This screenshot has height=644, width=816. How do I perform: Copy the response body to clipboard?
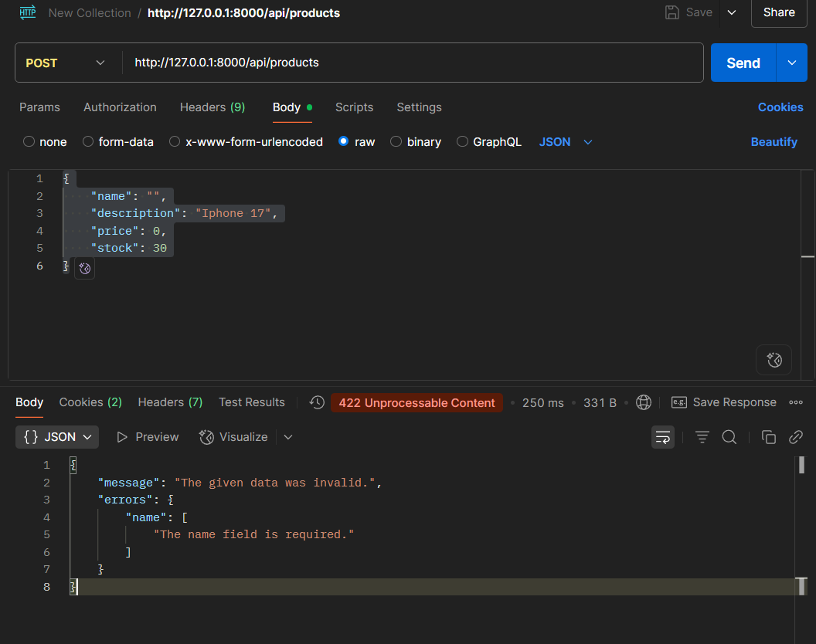[768, 437]
